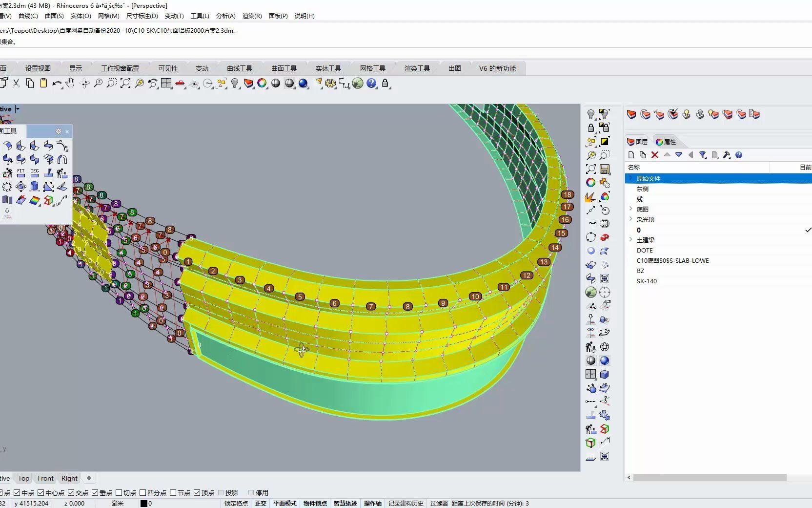
Task: Click the hammer tools icon in layers panel
Action: (727, 155)
